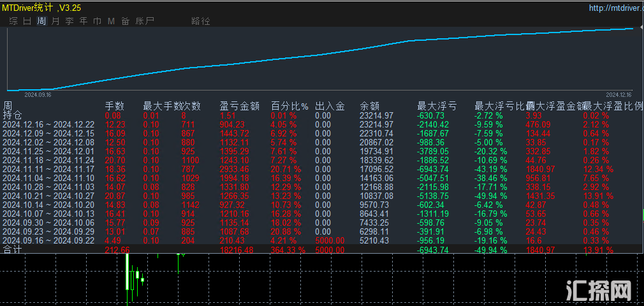Open the 日 daily statistics tab
Viewport: 644px width, 306px height.
click(x=27, y=21)
